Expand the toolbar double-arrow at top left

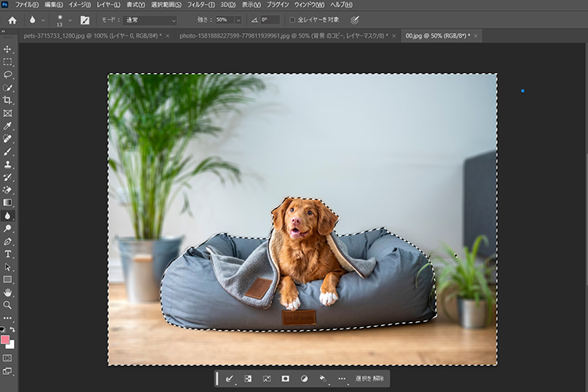point(3,31)
